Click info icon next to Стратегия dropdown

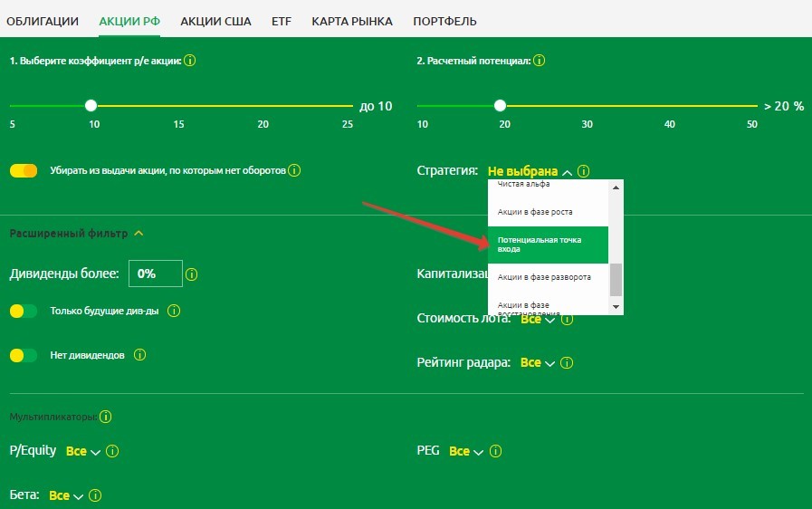click(584, 170)
